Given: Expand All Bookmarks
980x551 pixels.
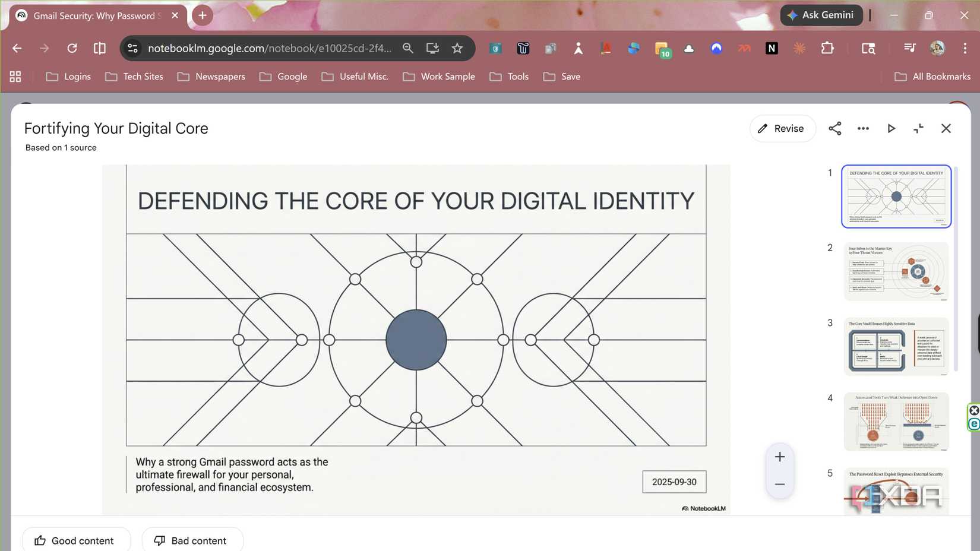Looking at the screenshot, I should pos(932,76).
